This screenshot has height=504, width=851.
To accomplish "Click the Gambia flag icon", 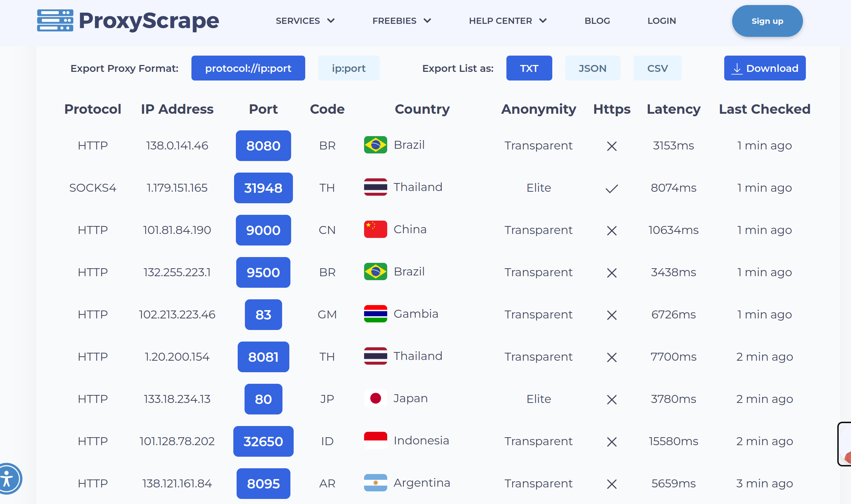I will [375, 314].
